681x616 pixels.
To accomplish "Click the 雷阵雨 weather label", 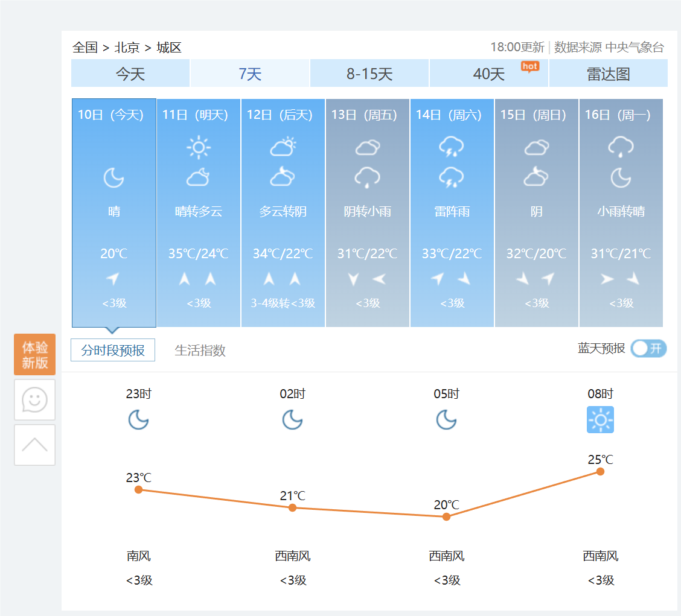I will click(452, 211).
